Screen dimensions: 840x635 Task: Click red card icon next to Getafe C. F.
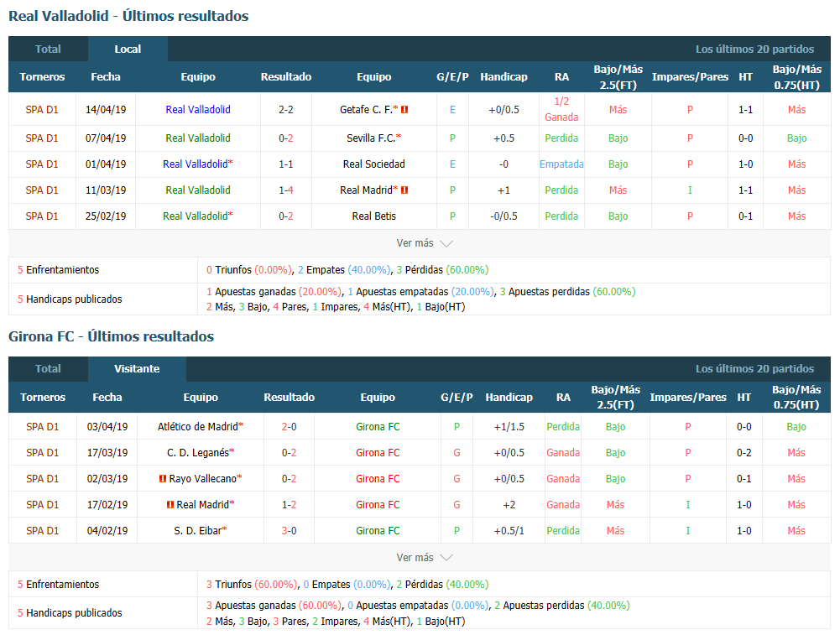click(405, 109)
